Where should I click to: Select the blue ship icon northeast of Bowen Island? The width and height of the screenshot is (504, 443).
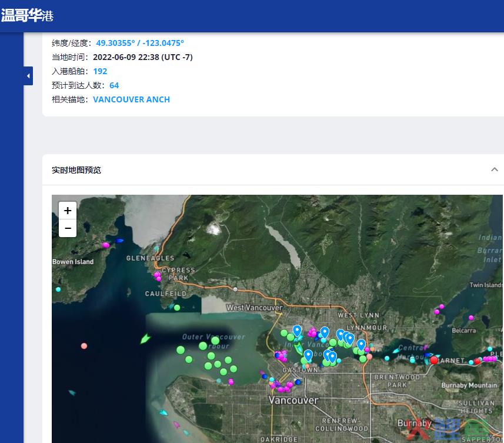119,241
